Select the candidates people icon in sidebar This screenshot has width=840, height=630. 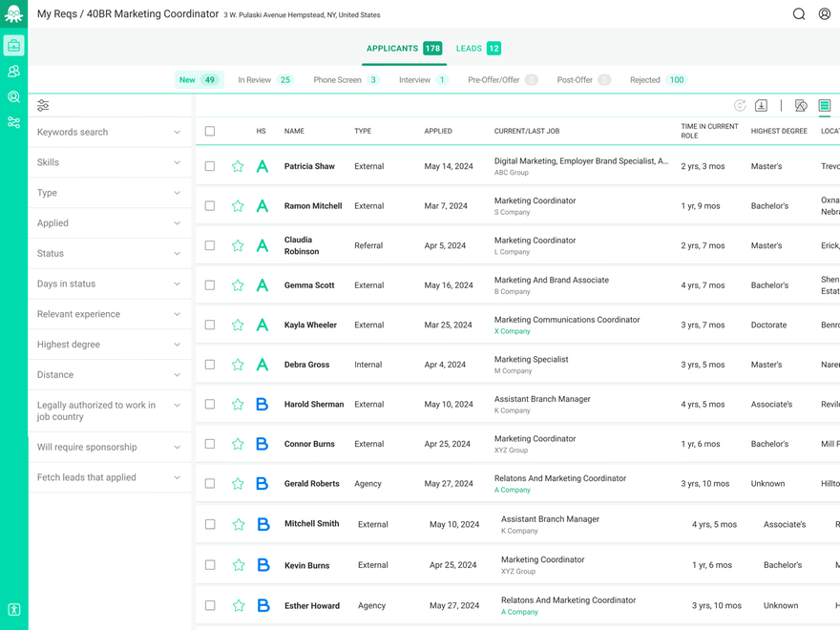pyautogui.click(x=13, y=71)
